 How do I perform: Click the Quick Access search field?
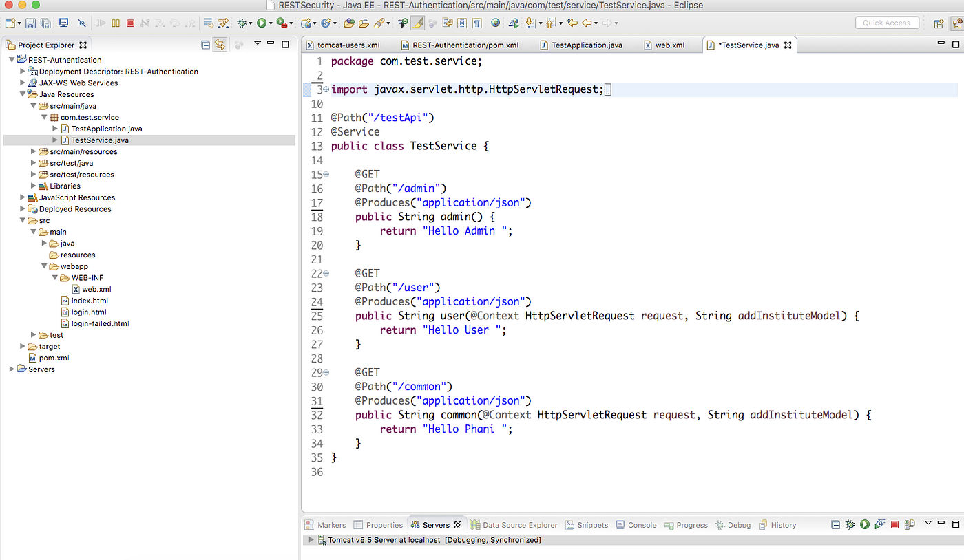[x=887, y=23]
